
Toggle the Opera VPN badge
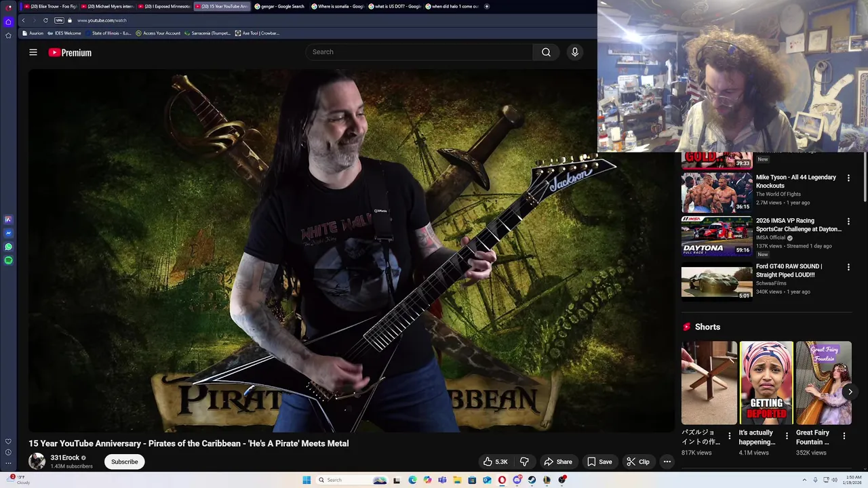[x=59, y=20]
